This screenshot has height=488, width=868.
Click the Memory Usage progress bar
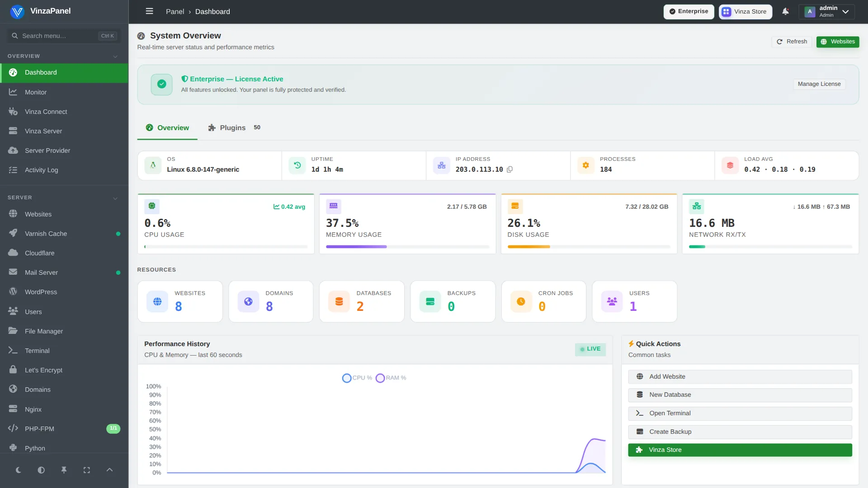[x=407, y=247]
